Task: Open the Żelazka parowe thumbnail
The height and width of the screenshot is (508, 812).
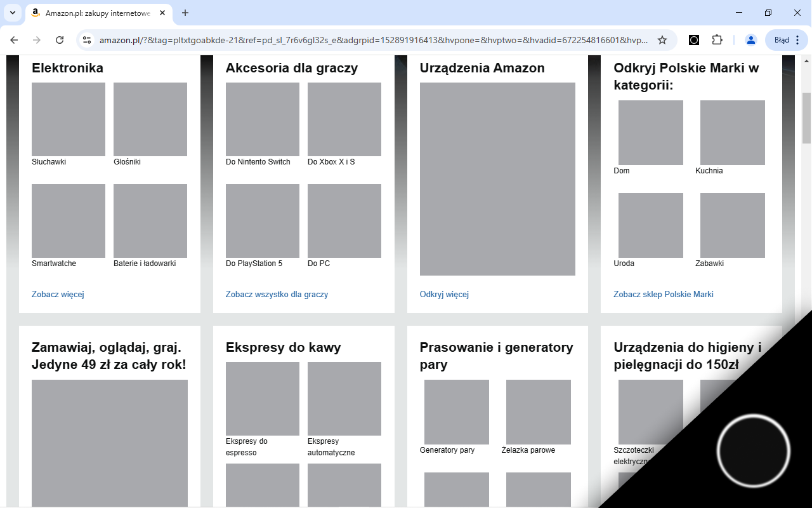Action: coord(539,412)
